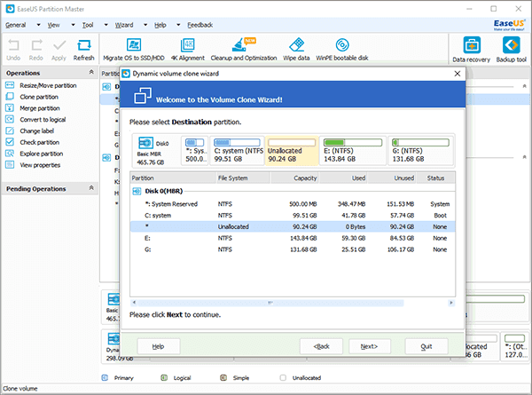Open Cleanup and Optimization
Screen dimensions: 532x395
click(244, 49)
